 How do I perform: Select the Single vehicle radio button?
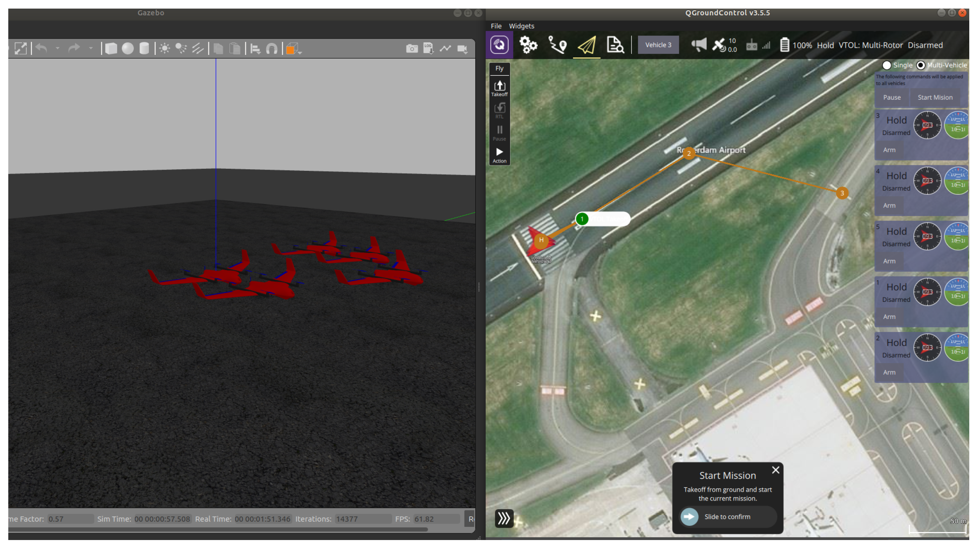887,65
